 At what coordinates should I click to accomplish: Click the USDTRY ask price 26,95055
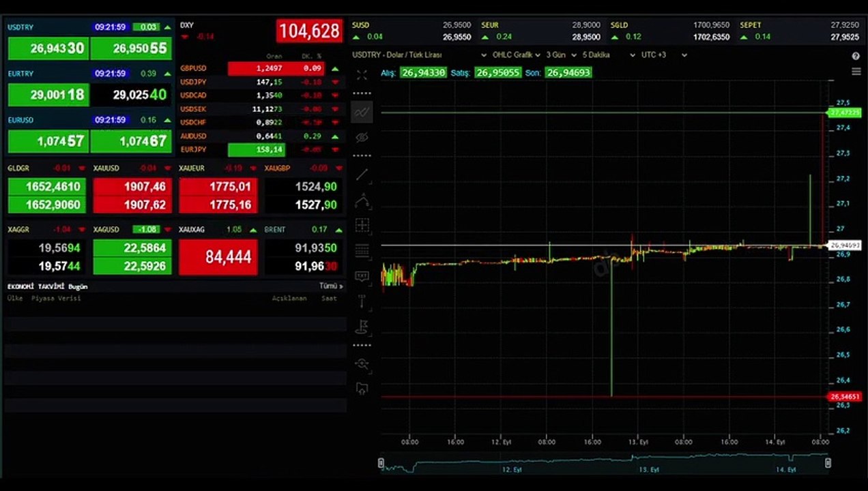point(131,48)
